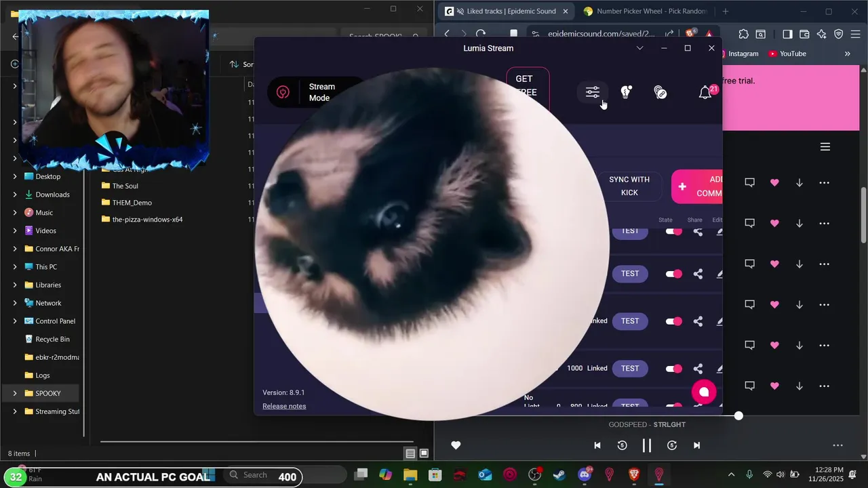Open more options in the music player bar

[838, 445]
